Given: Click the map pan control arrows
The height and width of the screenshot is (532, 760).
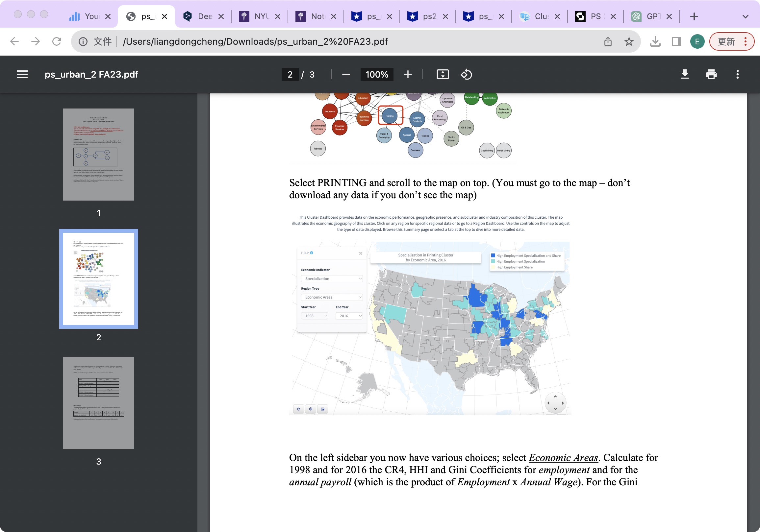Looking at the screenshot, I should pos(555,403).
